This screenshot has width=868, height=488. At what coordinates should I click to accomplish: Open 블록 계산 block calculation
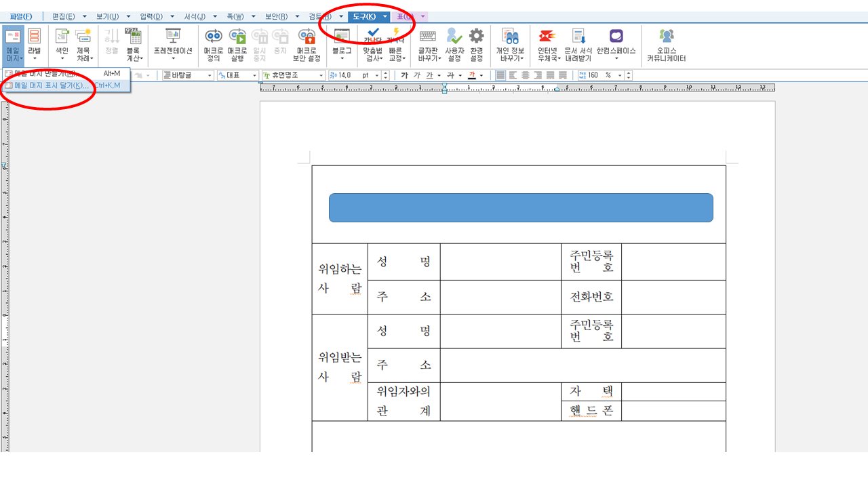(x=134, y=45)
